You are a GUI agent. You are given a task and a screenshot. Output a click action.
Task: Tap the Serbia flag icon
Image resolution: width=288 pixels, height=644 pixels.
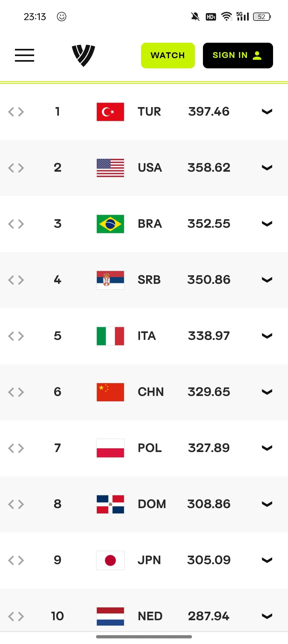point(110,280)
